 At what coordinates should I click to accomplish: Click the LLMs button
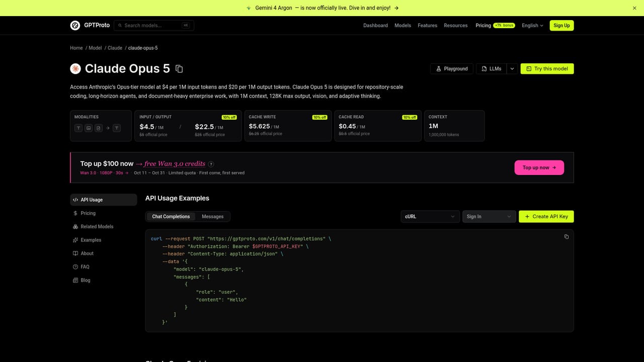pos(491,69)
